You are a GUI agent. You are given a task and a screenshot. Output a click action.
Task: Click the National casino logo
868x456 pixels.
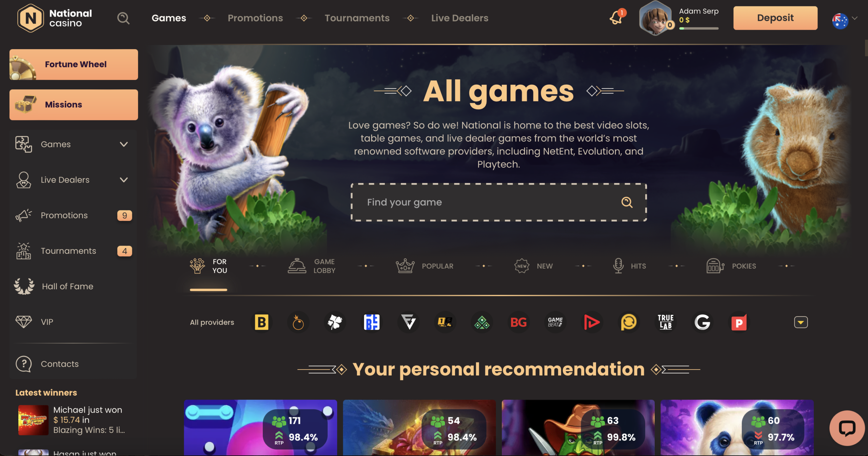(x=55, y=18)
